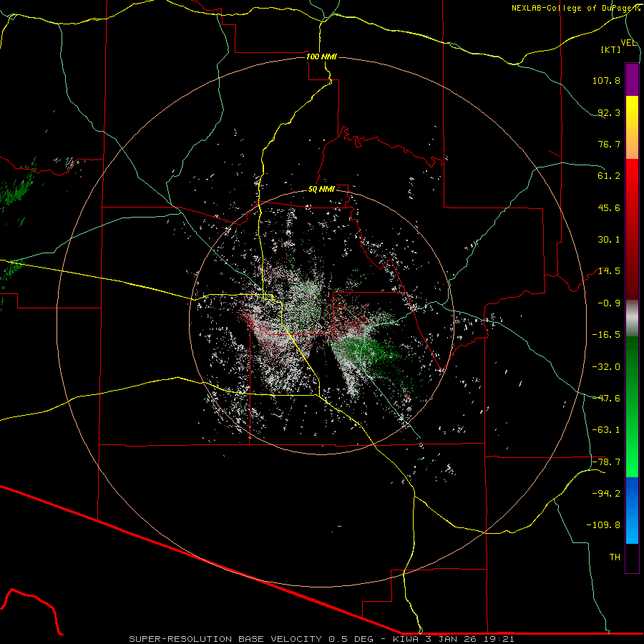
Task: Click the -0.9 velocity scale value
Action: point(609,303)
